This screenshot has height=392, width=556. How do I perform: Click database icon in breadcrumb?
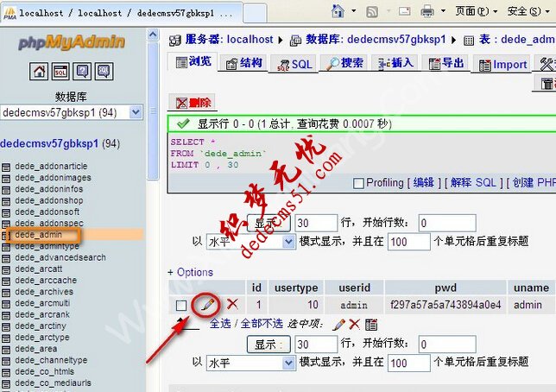[x=295, y=41]
